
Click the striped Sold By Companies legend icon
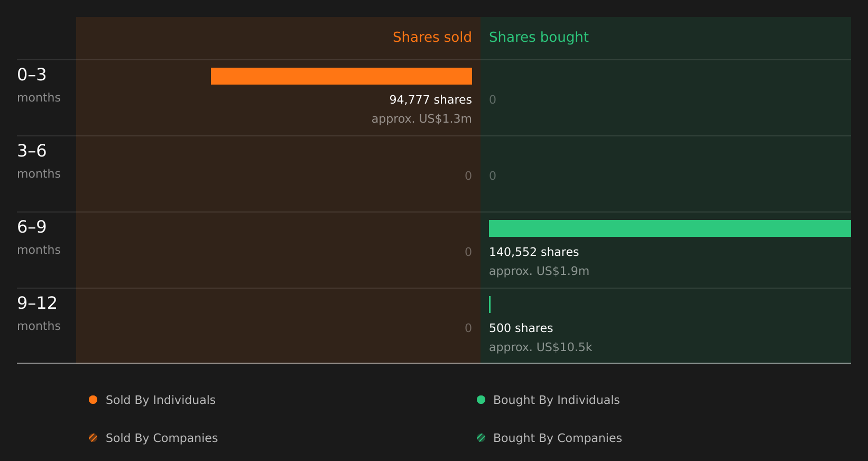tap(93, 438)
